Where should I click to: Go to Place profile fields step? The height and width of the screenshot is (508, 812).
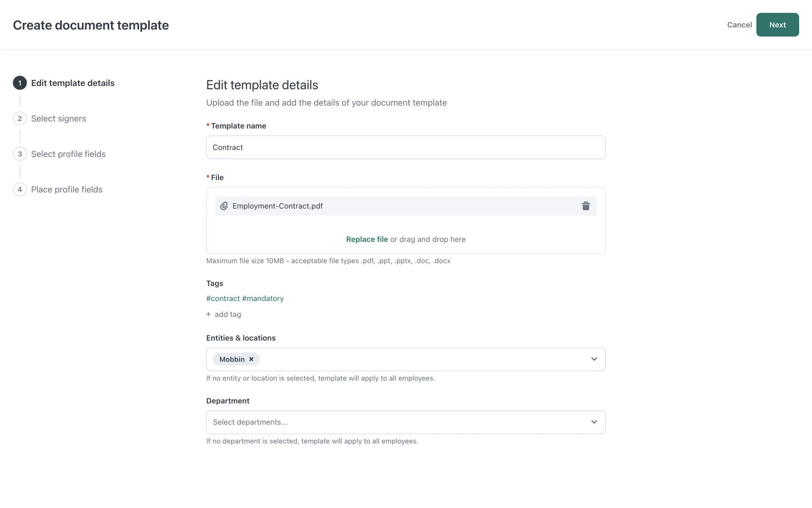pos(67,190)
